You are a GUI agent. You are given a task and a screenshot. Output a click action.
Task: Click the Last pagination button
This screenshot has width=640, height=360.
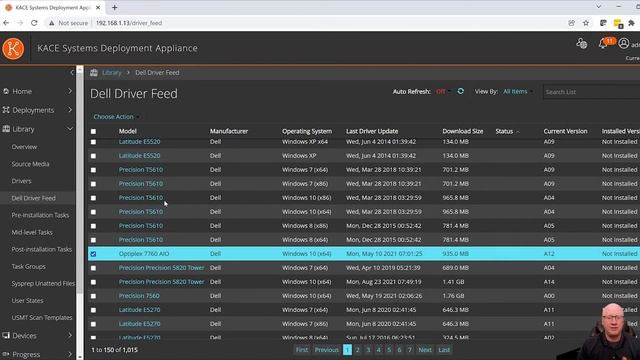(x=444, y=350)
